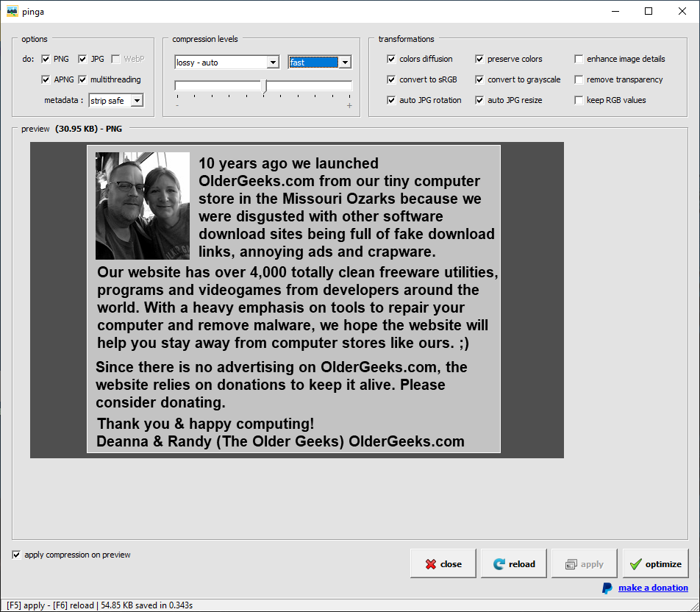
Task: Minimize the pinga window
Action: [615, 11]
